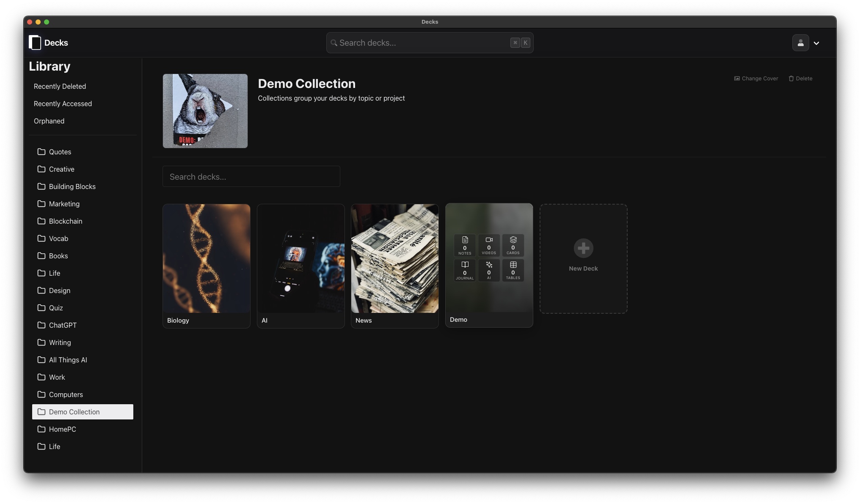Expand the account dropdown chevron
Image resolution: width=860 pixels, height=504 pixels.
coord(816,43)
